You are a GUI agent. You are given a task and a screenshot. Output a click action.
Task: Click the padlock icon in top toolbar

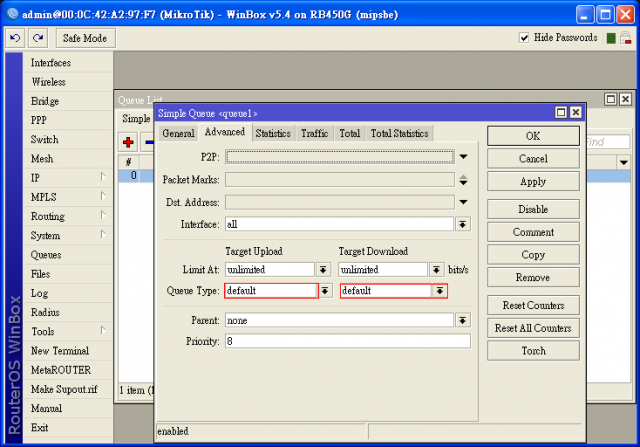625,38
